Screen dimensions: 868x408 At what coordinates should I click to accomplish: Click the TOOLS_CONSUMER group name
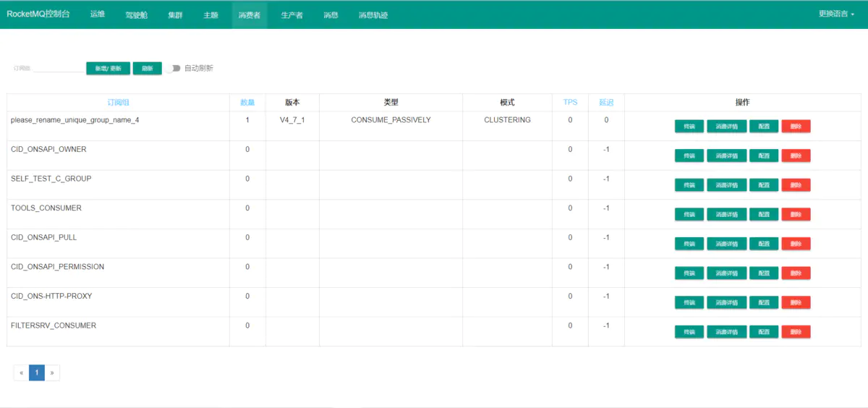click(46, 208)
